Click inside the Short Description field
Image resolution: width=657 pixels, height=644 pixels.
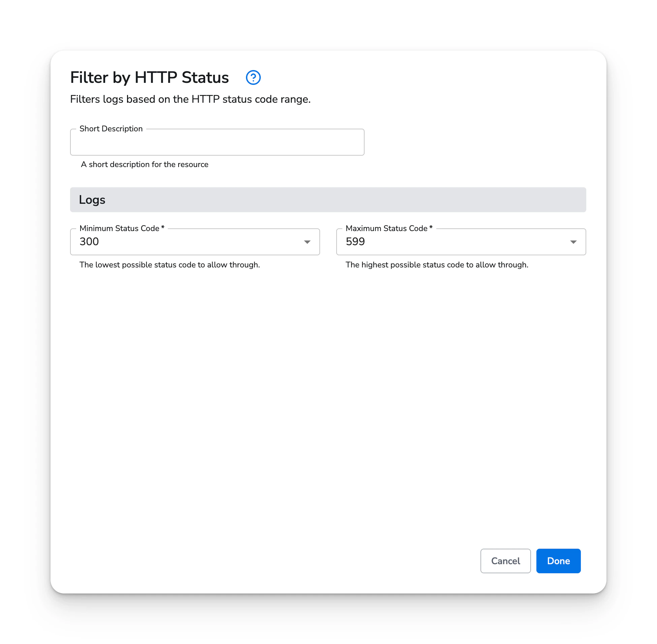(x=217, y=142)
